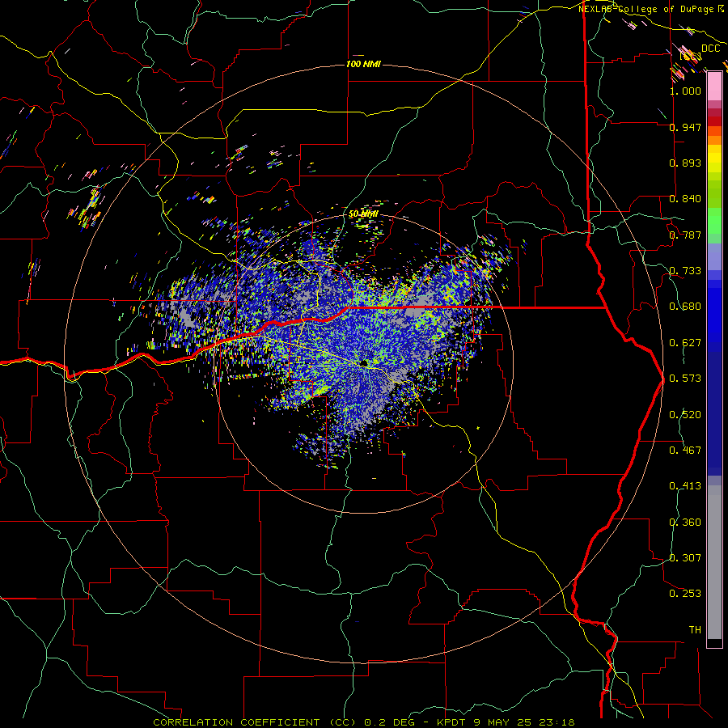Viewport: 728px width, 728px height.
Task: Click the 0.733 color scale value
Action: point(685,271)
